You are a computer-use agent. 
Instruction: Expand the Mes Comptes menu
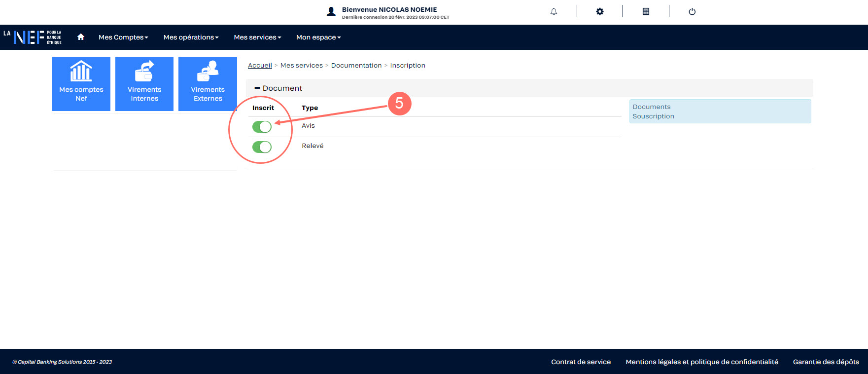(x=123, y=37)
